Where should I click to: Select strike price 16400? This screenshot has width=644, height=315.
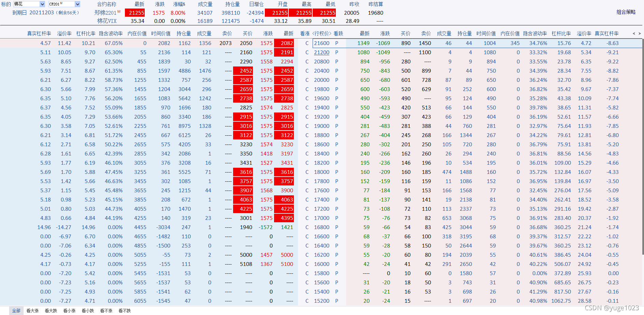pos(322,246)
